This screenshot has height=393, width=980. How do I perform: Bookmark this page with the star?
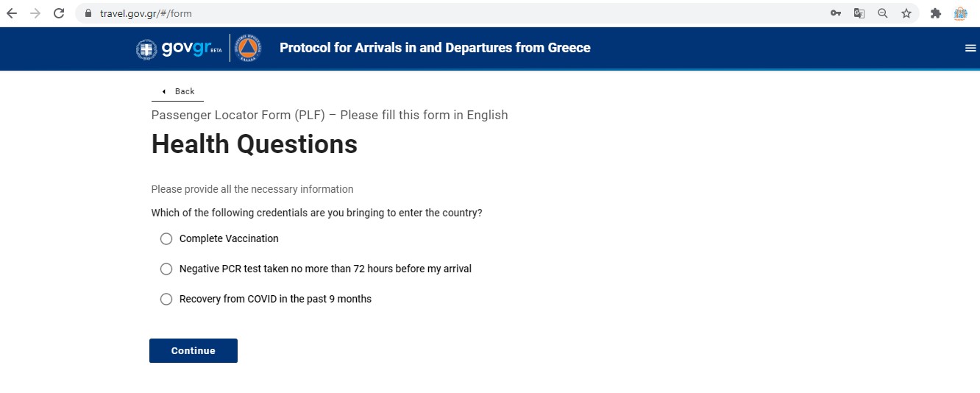click(906, 13)
